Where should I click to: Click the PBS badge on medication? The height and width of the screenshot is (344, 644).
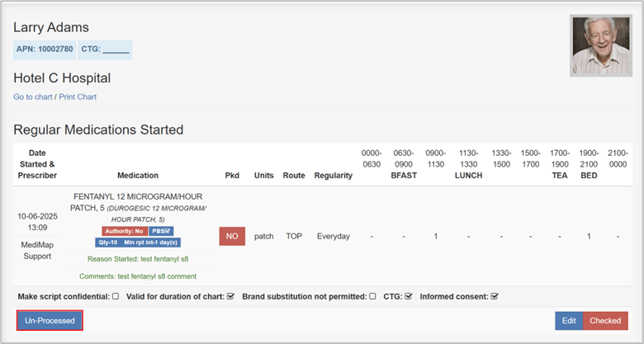click(161, 231)
